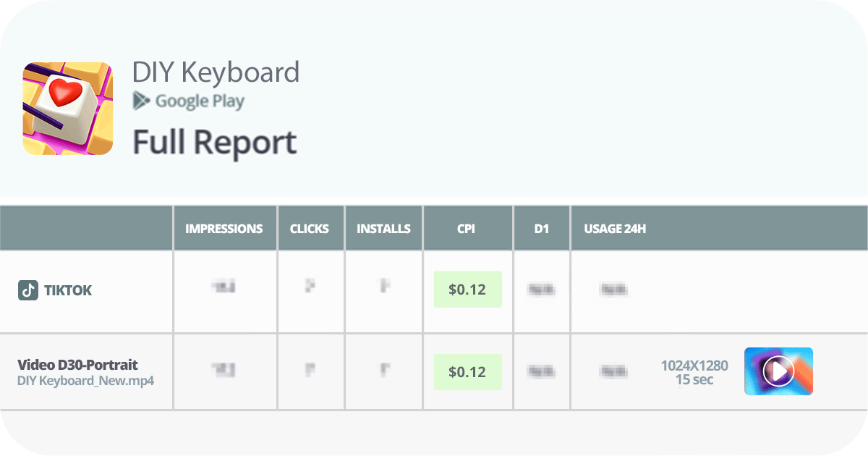Screen dimensions: 868x456
Task: Click blurred impressions value in TikTok row
Action: [224, 288]
